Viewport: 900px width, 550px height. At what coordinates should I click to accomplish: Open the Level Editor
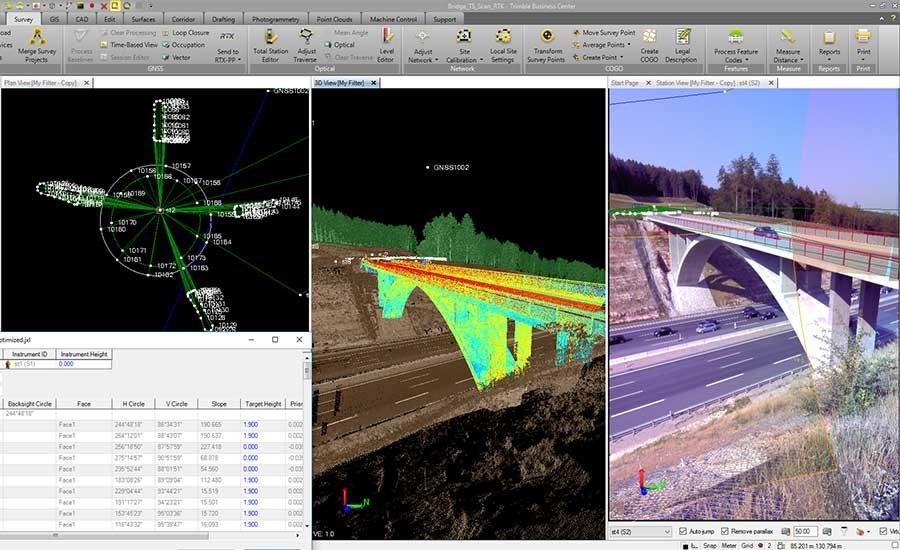click(x=387, y=46)
